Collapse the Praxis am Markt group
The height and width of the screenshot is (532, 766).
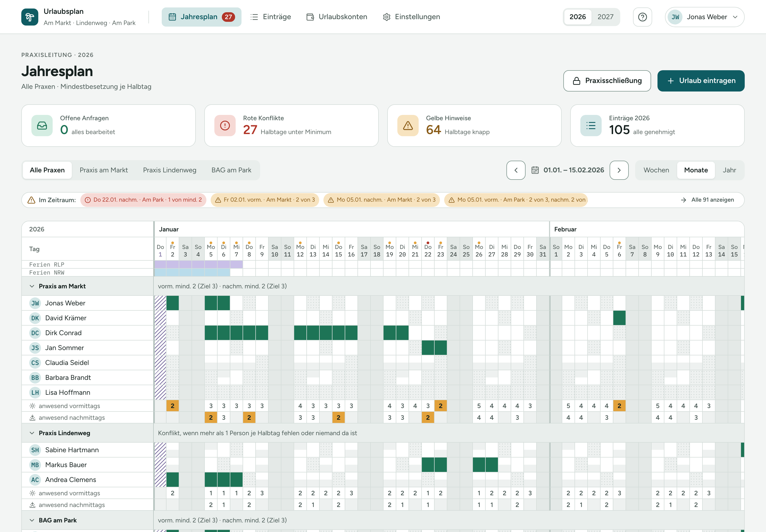tap(32, 286)
